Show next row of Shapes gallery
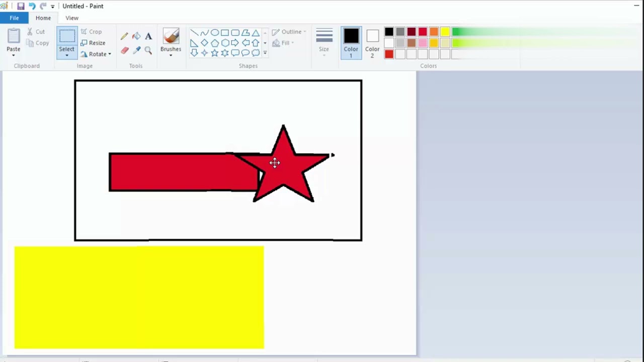The height and width of the screenshot is (362, 644). coord(265,43)
